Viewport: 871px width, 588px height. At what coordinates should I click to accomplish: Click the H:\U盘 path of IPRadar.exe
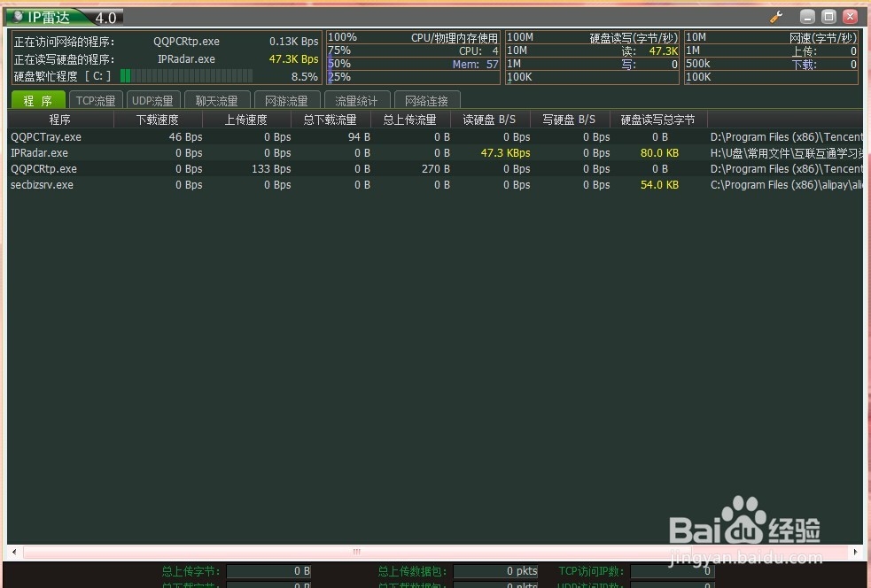pyautogui.click(x=787, y=152)
